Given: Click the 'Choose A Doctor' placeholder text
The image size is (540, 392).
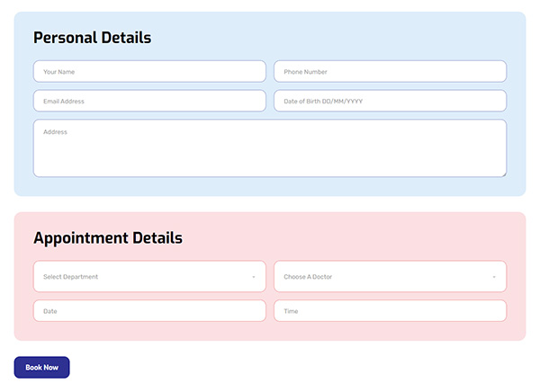Looking at the screenshot, I should [x=308, y=277].
